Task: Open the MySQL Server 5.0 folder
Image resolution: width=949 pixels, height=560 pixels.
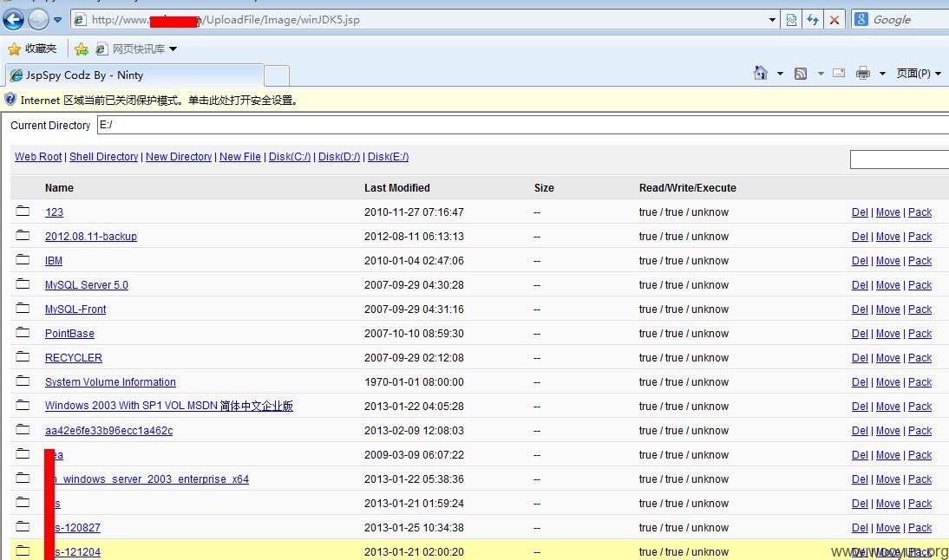Action: click(87, 285)
